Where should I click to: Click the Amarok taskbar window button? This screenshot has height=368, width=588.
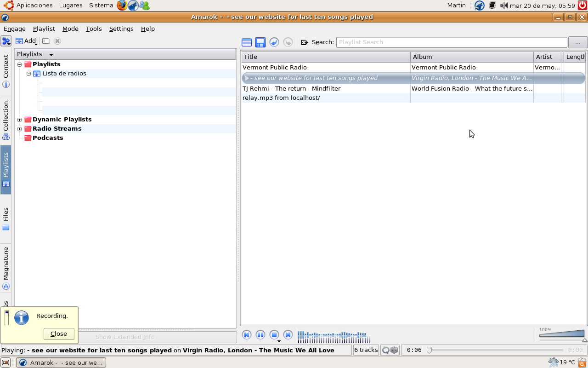click(61, 362)
